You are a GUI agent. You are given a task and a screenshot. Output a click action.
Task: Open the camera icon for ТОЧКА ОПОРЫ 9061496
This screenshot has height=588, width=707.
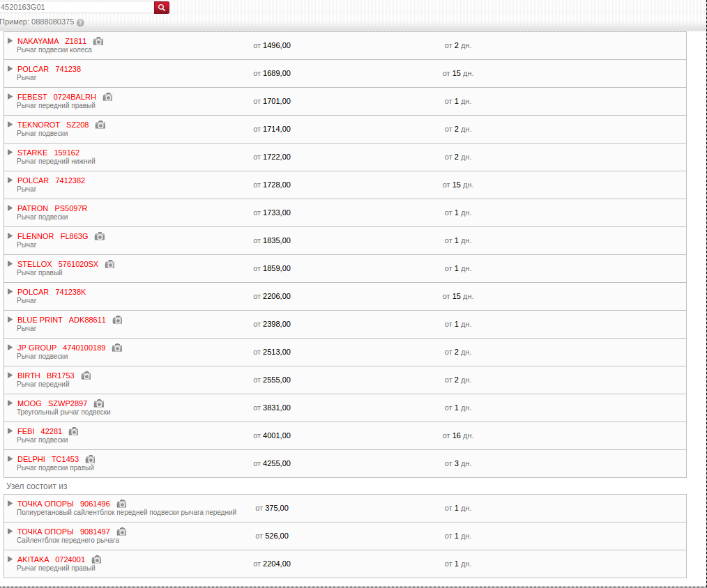[x=121, y=504]
